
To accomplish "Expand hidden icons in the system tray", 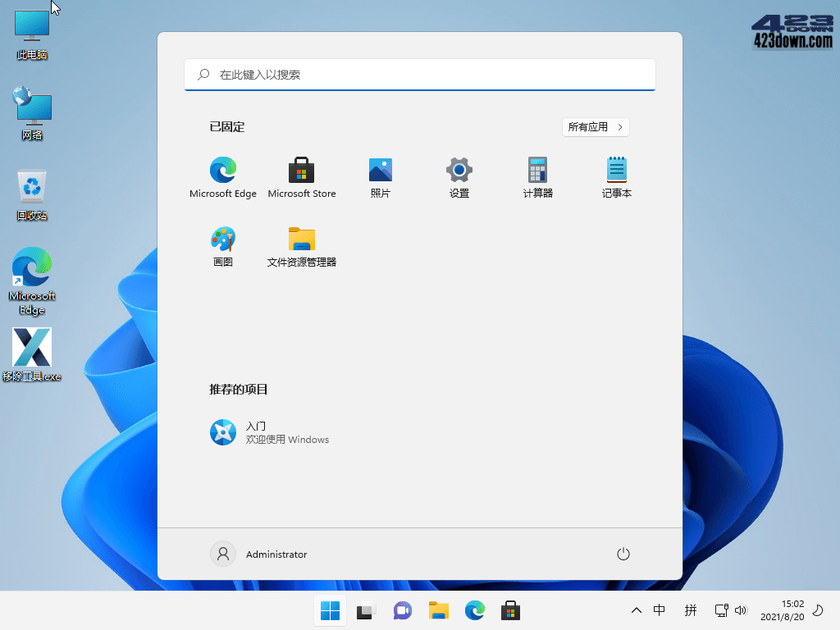I will point(637,610).
